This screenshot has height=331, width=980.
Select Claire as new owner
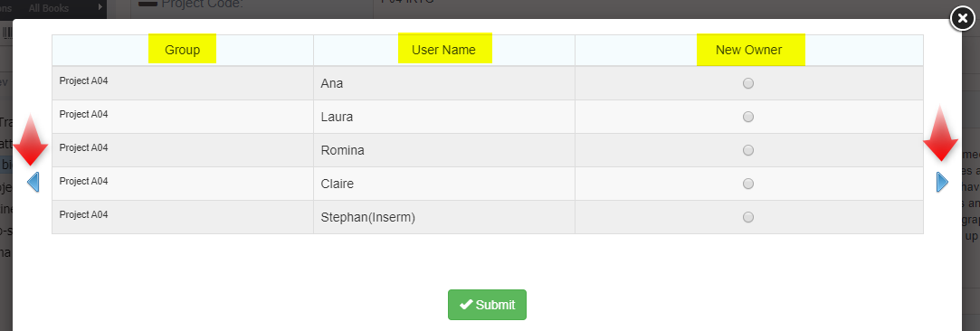748,184
